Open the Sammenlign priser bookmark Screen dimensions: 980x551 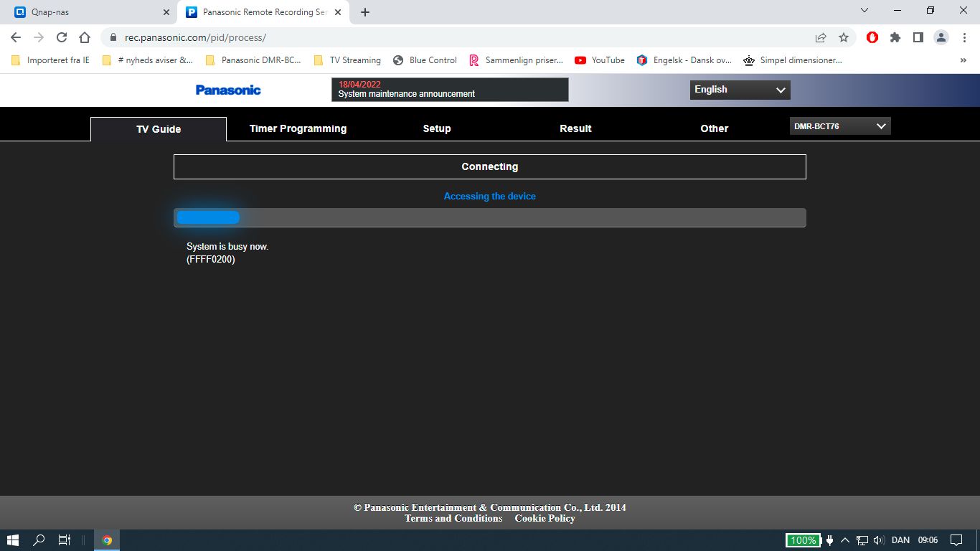point(516,60)
